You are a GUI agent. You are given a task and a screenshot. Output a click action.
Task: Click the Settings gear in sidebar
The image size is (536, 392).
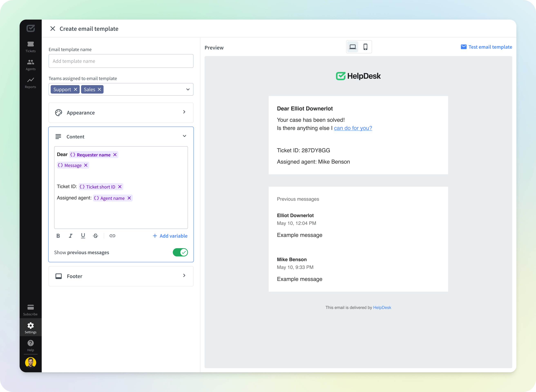[30, 327]
